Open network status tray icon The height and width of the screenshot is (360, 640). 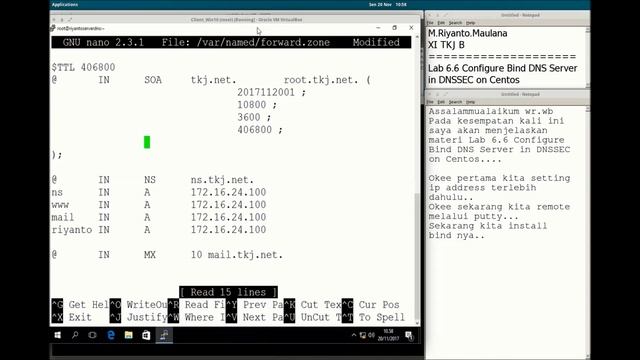[x=362, y=336]
